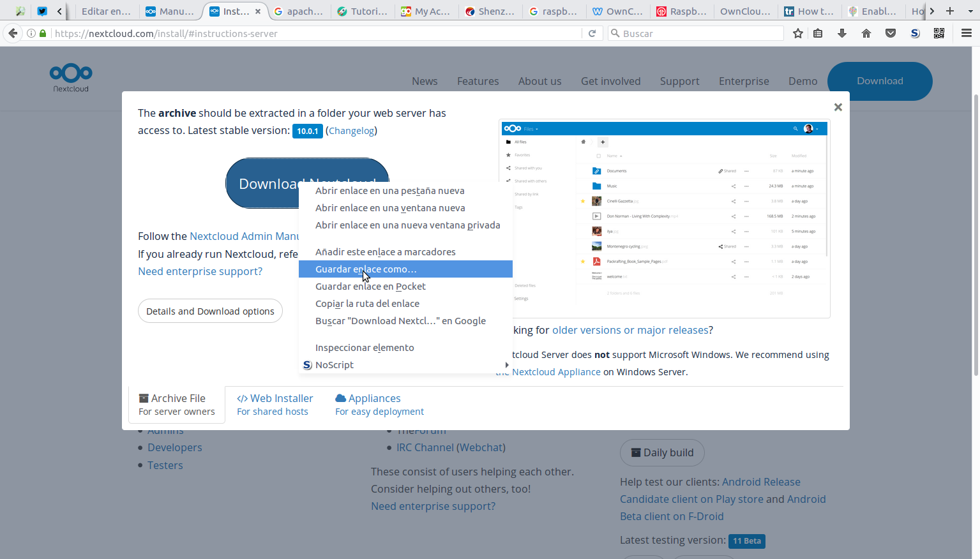
Task: Click the QR code toolbar icon
Action: (x=939, y=33)
